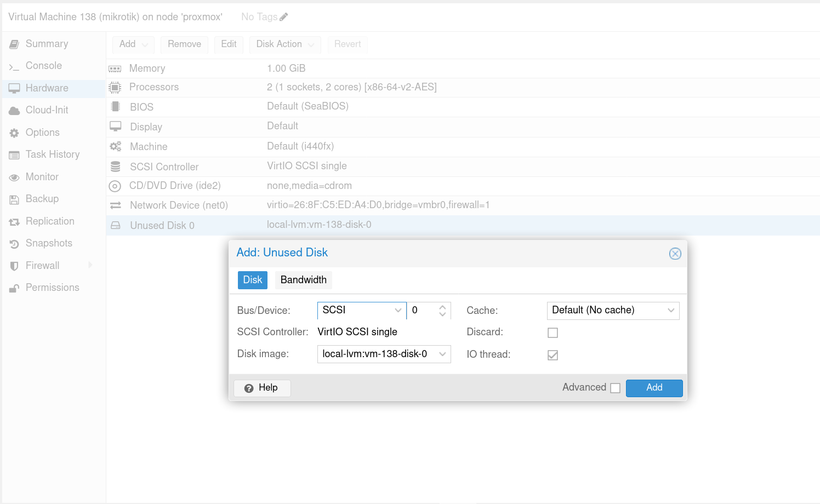Click the Monitor eye icon
Image resolution: width=820 pixels, height=504 pixels.
pos(14,177)
